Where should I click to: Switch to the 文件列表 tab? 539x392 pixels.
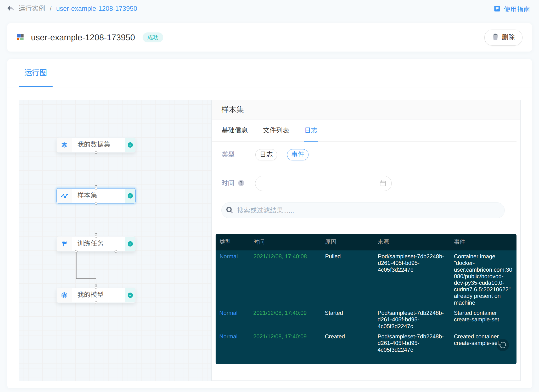pos(276,130)
